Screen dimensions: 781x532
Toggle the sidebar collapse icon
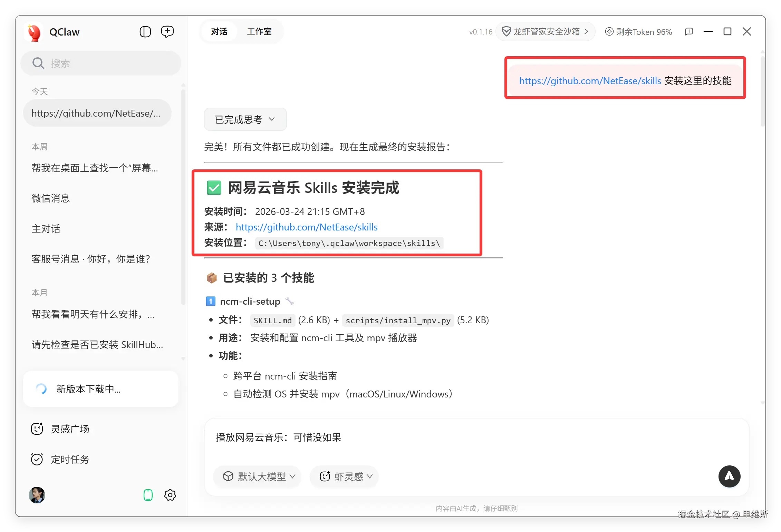click(145, 32)
